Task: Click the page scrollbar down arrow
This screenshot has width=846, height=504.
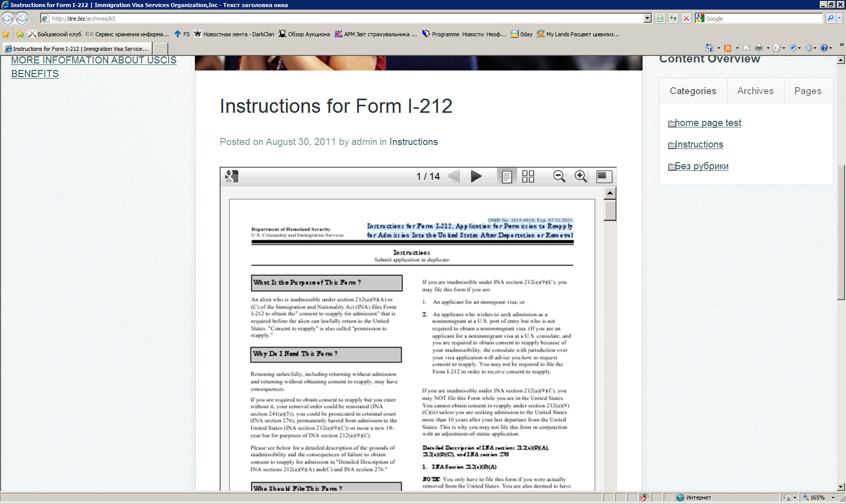Action: click(841, 487)
